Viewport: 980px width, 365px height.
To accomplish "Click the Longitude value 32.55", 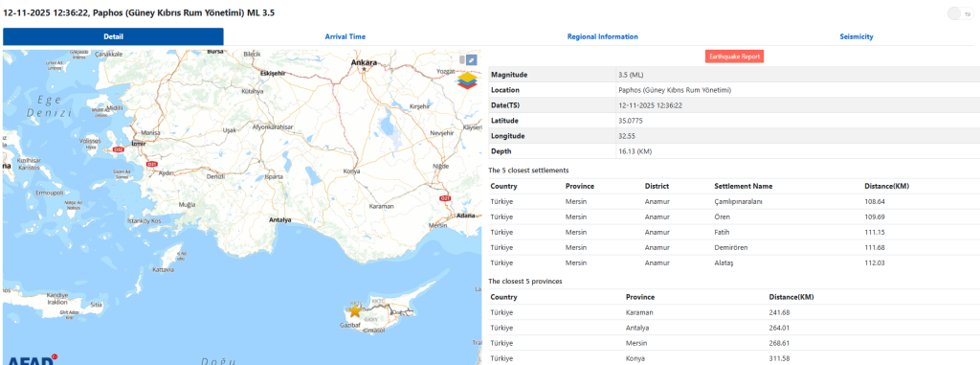I will pyautogui.click(x=627, y=136).
